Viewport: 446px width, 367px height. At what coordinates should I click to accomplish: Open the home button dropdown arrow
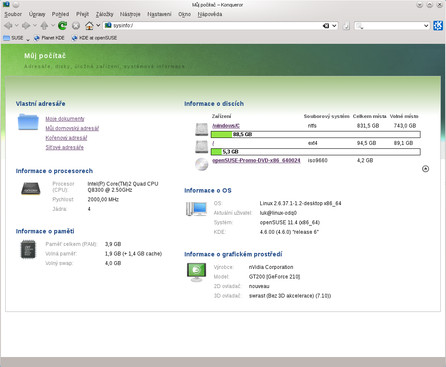[98, 26]
